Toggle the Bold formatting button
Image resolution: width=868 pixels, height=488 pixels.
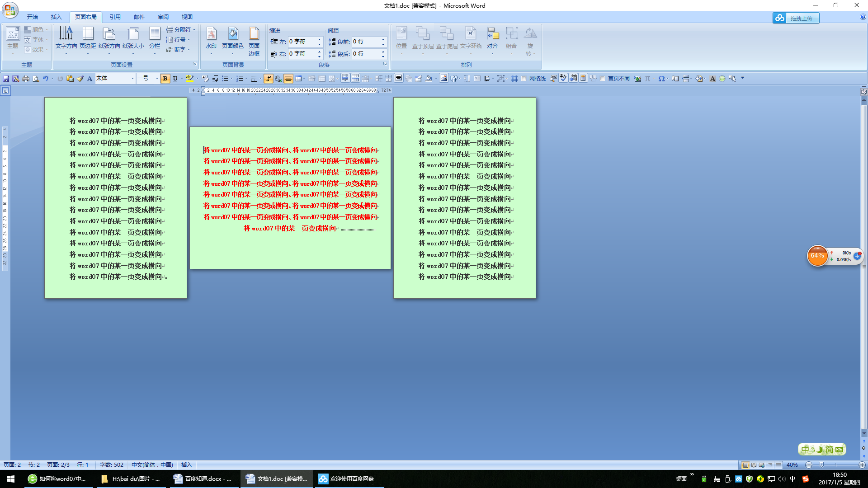pyautogui.click(x=165, y=79)
